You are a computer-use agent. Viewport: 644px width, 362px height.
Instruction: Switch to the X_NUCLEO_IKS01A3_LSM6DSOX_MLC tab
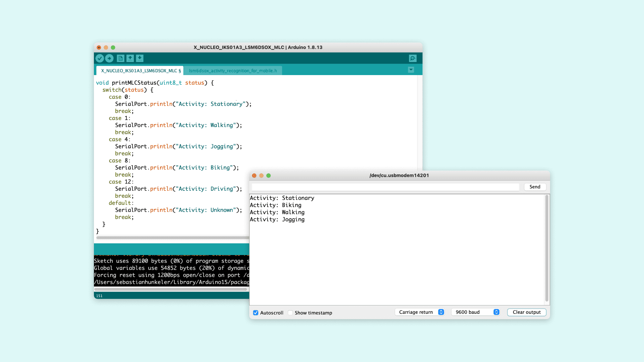[140, 71]
